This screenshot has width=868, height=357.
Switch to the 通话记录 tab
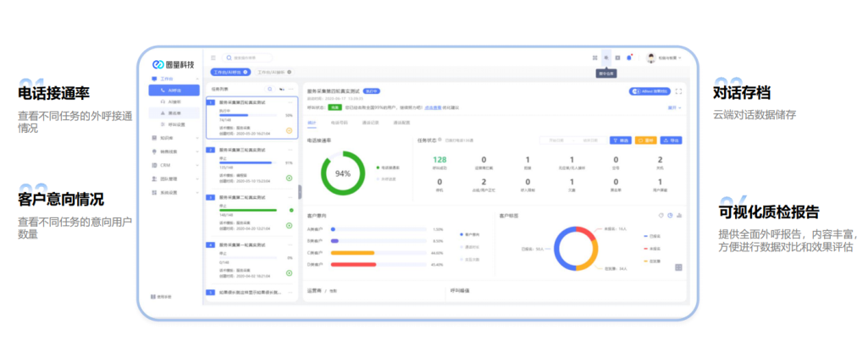click(x=370, y=123)
